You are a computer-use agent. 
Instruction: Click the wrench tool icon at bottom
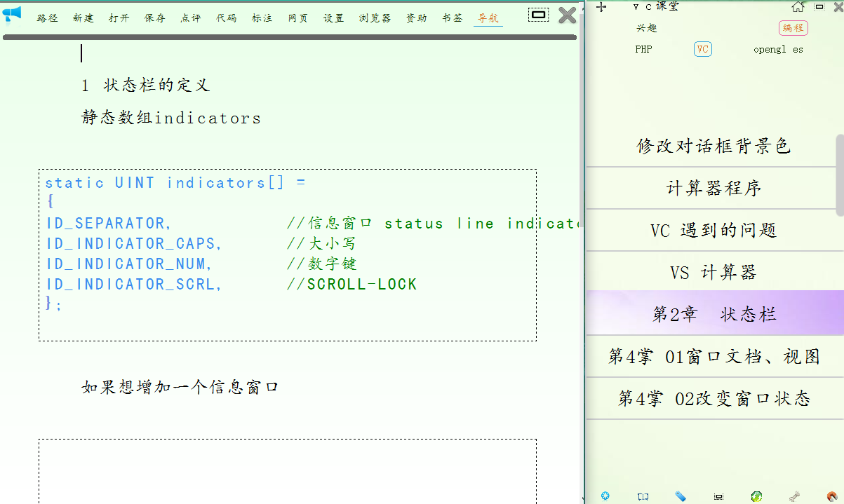click(x=794, y=496)
